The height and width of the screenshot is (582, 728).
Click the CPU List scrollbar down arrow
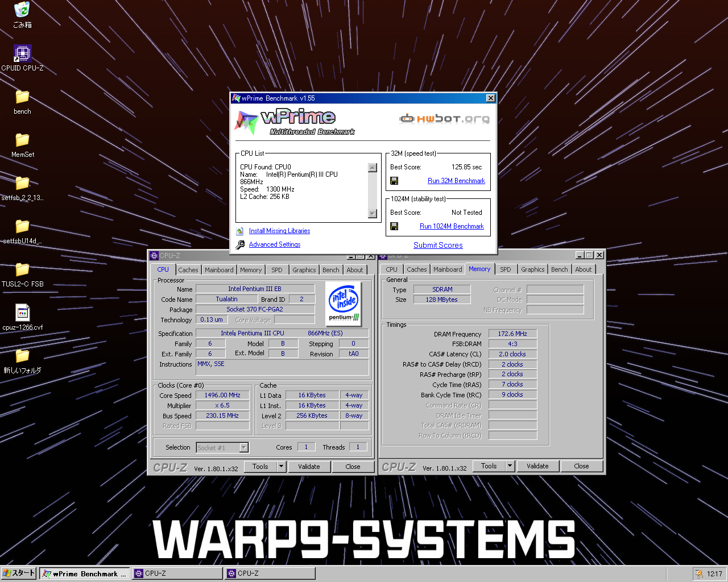[373, 214]
